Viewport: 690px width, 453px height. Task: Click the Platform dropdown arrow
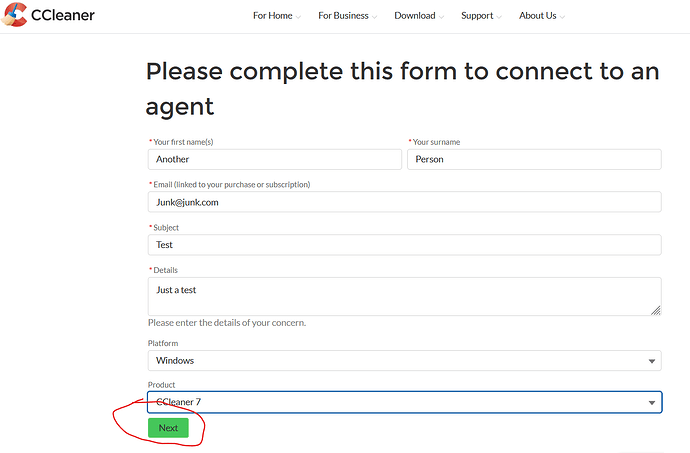(652, 361)
